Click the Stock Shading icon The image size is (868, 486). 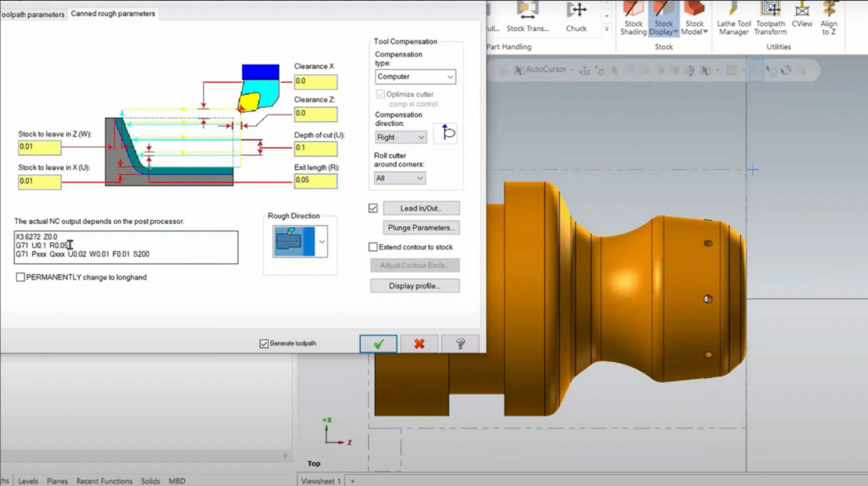click(633, 19)
